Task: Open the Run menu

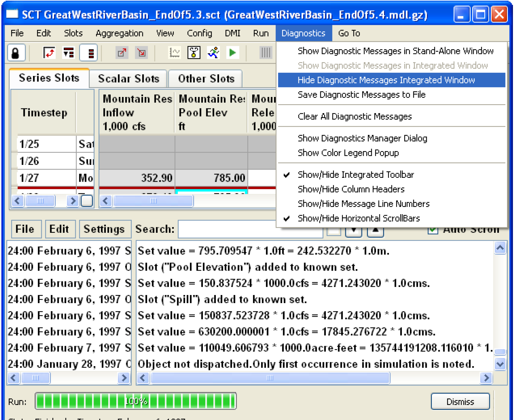Action: 261,33
